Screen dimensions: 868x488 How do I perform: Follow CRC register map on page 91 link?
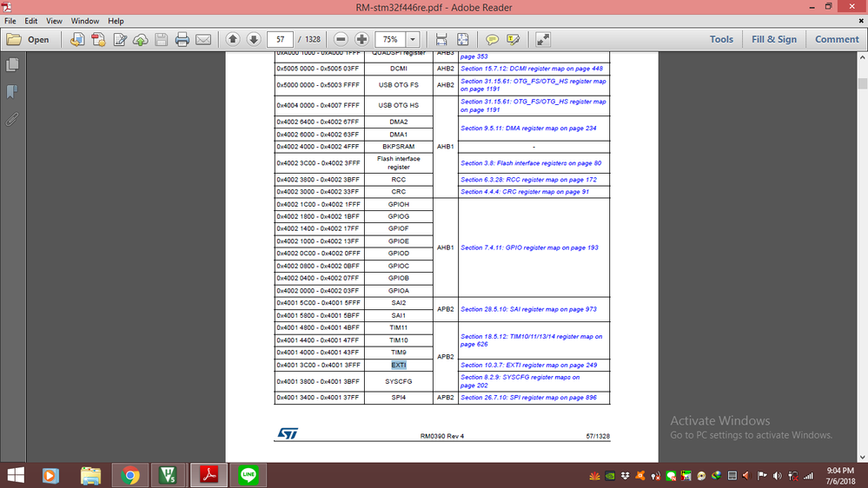524,192
